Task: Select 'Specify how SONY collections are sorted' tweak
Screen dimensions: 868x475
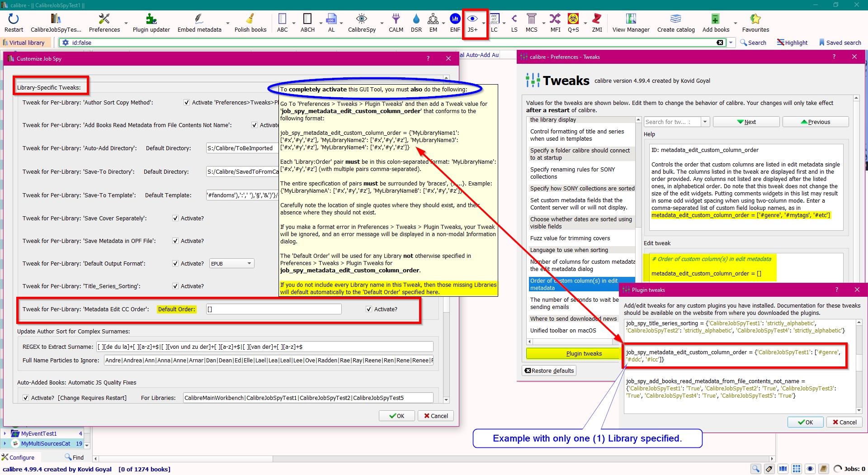Action: click(x=582, y=189)
